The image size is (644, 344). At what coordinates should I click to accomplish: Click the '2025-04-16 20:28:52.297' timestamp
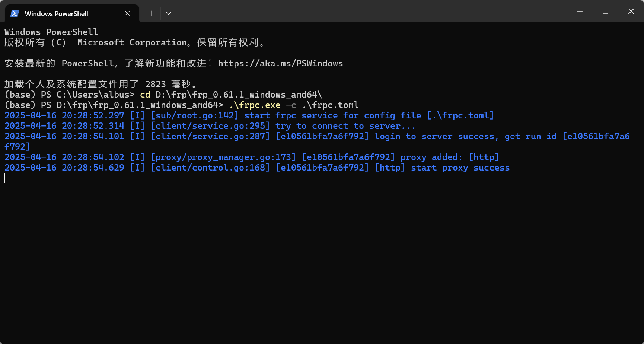pyautogui.click(x=64, y=115)
